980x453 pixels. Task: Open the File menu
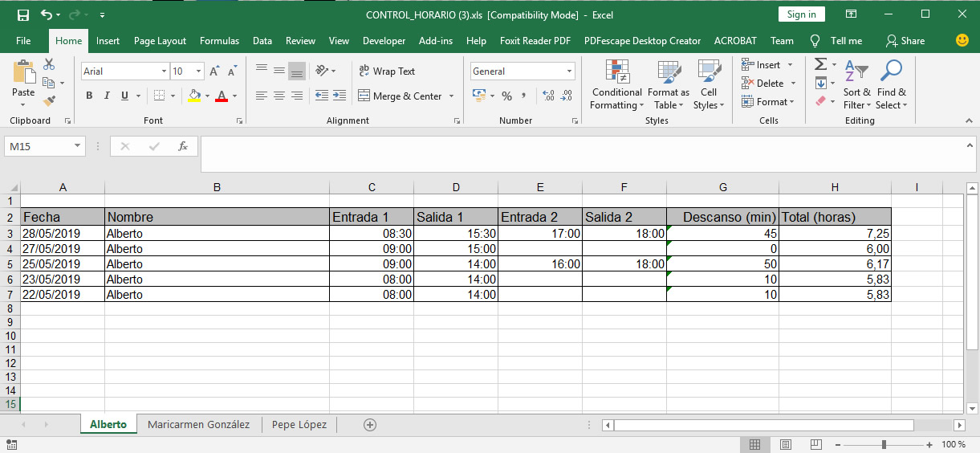click(23, 41)
